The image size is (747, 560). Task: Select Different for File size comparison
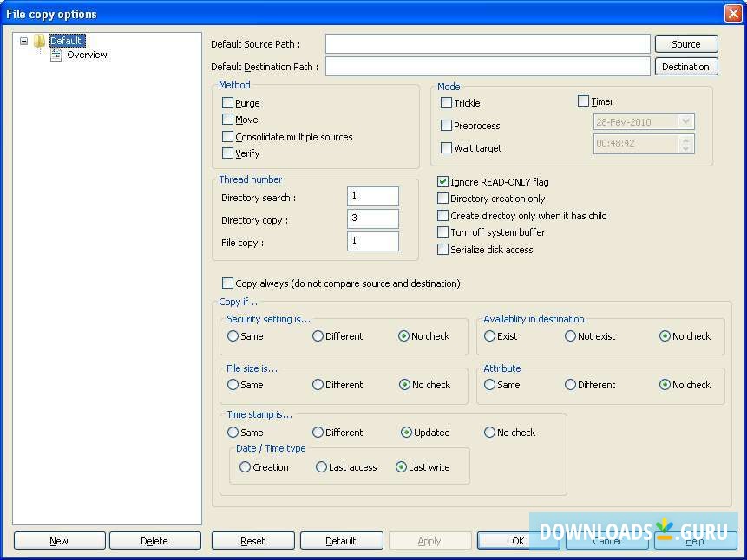(318, 385)
